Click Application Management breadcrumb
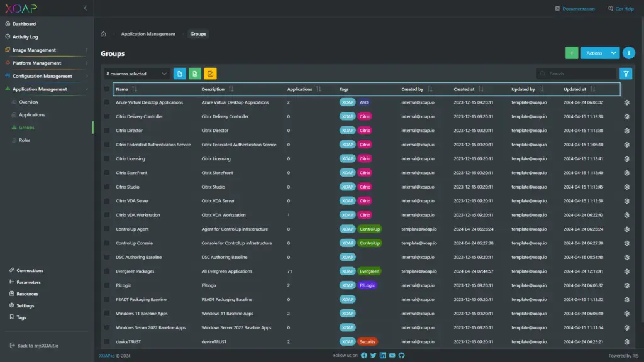This screenshot has width=644, height=362. click(148, 34)
